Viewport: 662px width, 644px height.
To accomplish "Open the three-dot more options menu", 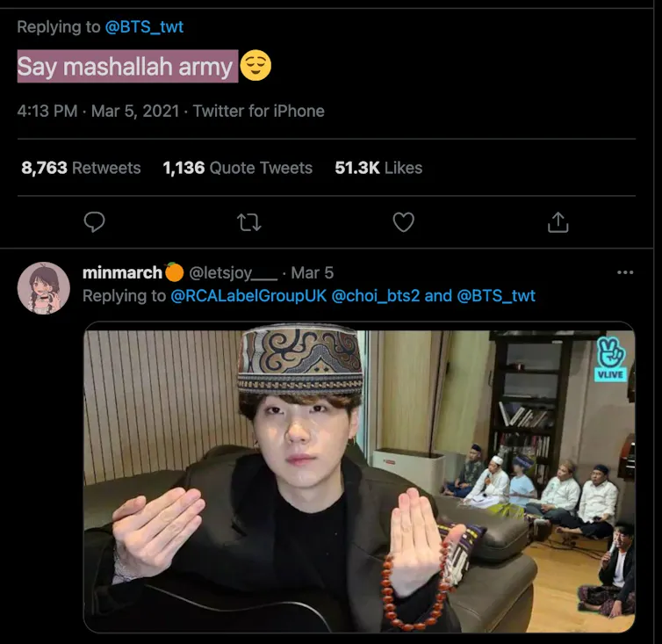I will coord(625,273).
